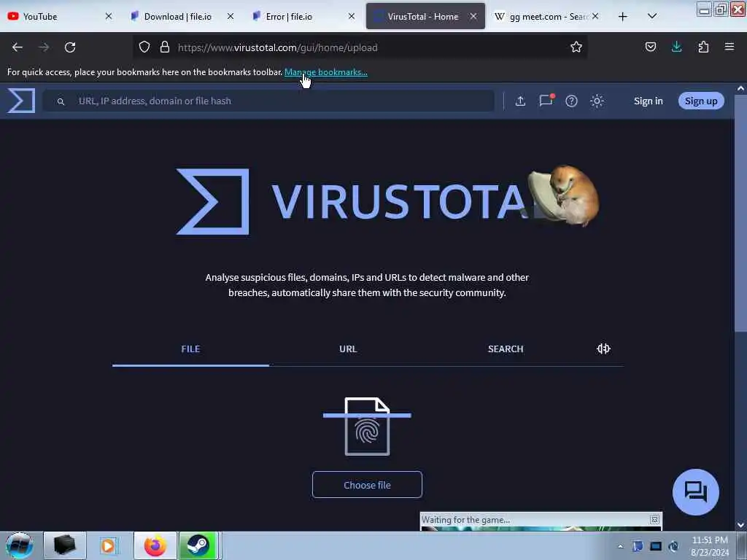This screenshot has width=747, height=560.
Task: Click scrollbar down arrow at page bottom
Action: coord(740,525)
